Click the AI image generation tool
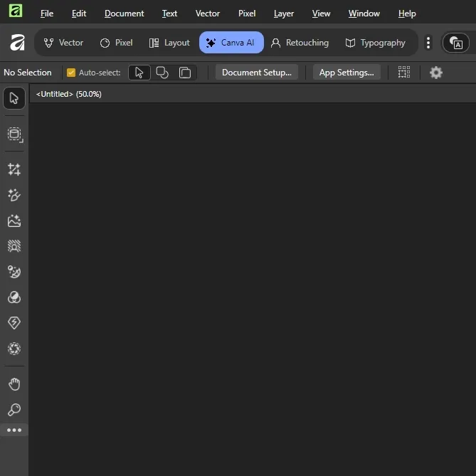Image resolution: width=476 pixels, height=476 pixels. [14, 221]
